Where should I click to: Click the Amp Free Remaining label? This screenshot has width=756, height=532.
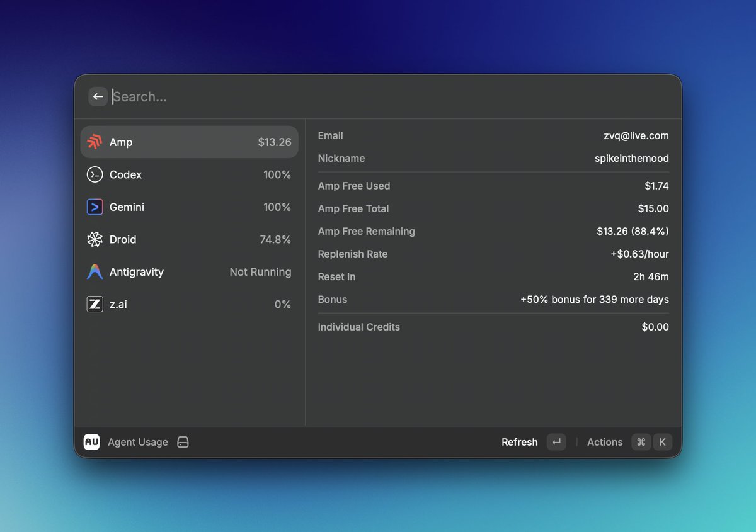click(x=367, y=231)
